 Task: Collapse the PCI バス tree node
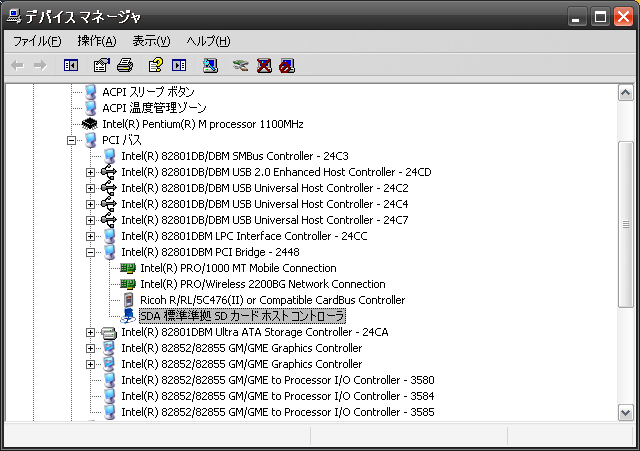coord(72,140)
